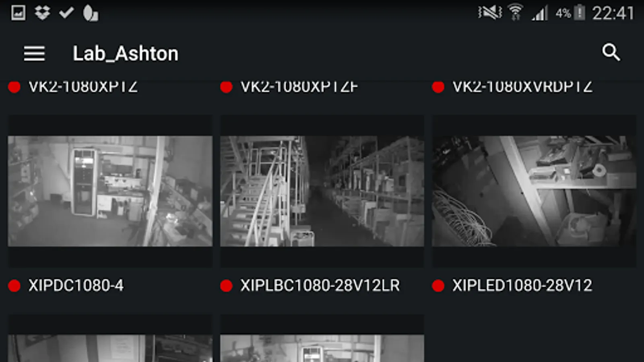Tap the battery indicator icon
Image resolution: width=644 pixels, height=362 pixels.
click(x=580, y=12)
